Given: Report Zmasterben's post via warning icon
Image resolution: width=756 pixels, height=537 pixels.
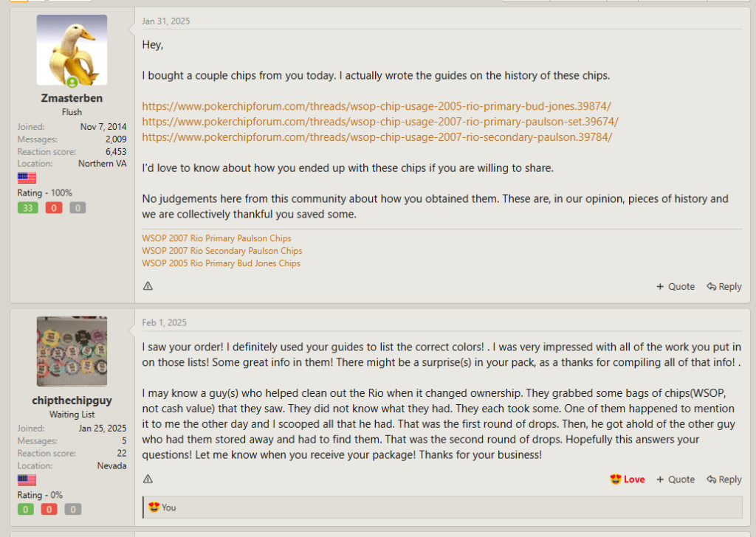Looking at the screenshot, I should click(x=148, y=286).
